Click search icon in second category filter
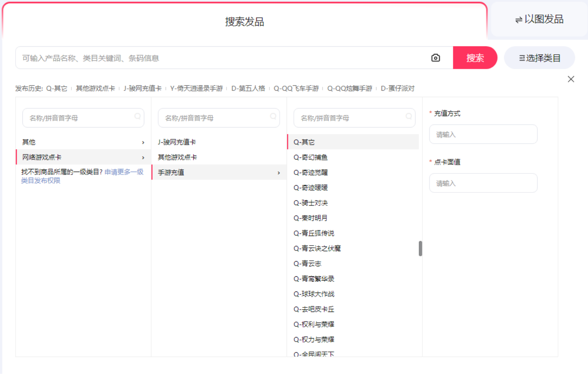Screen dimensions: 588x375 point(273,117)
